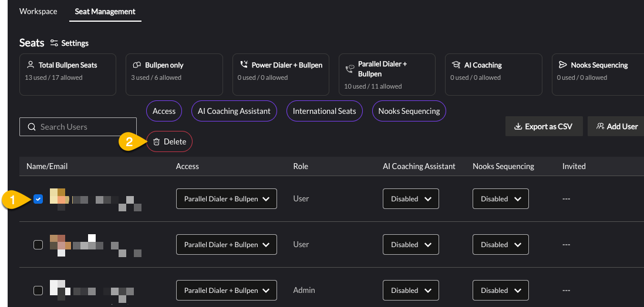Screen dimensions: 644x307
Task: Open seat Settings
Action: [x=69, y=43]
